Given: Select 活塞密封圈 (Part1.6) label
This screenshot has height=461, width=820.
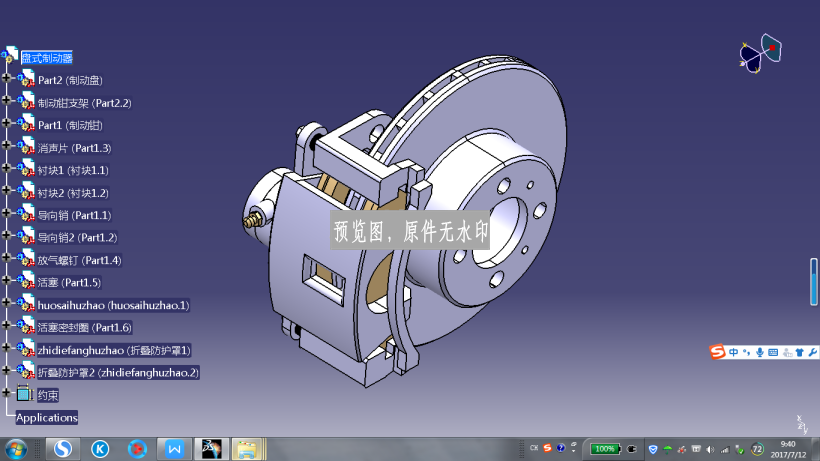Looking at the screenshot, I should (84, 328).
